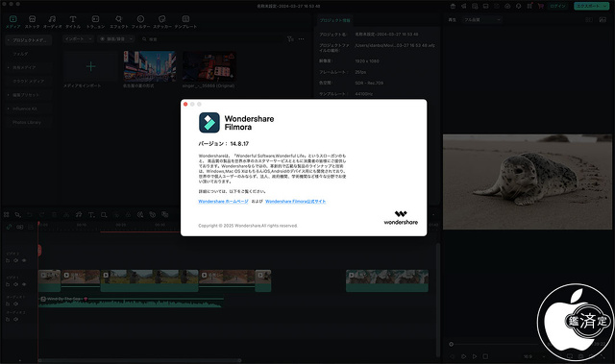Open the ストック (Stock) tab
This screenshot has width=615, height=364.
point(32,22)
